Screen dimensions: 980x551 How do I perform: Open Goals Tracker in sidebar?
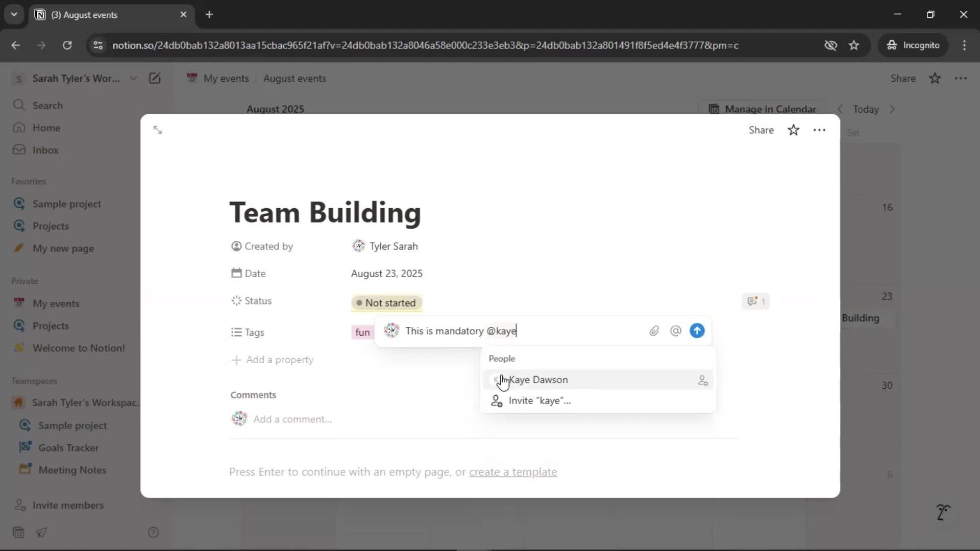tap(68, 447)
